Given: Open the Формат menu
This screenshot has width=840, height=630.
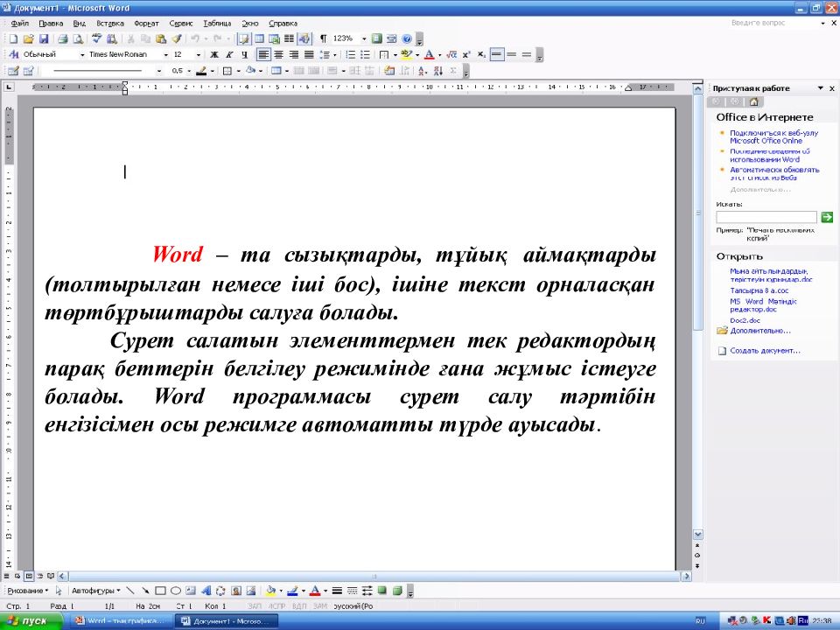Looking at the screenshot, I should coord(146,24).
